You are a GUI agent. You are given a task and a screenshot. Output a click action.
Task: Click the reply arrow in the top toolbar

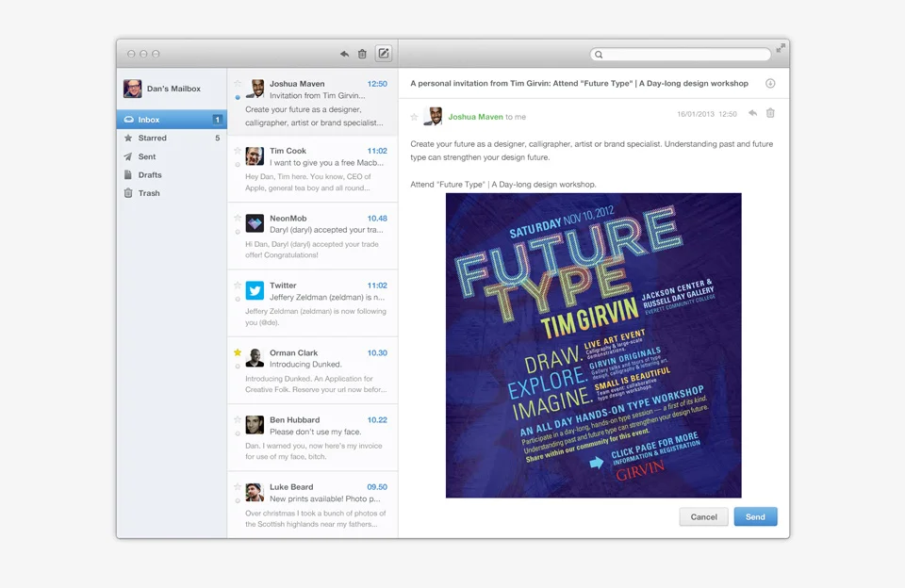344,54
